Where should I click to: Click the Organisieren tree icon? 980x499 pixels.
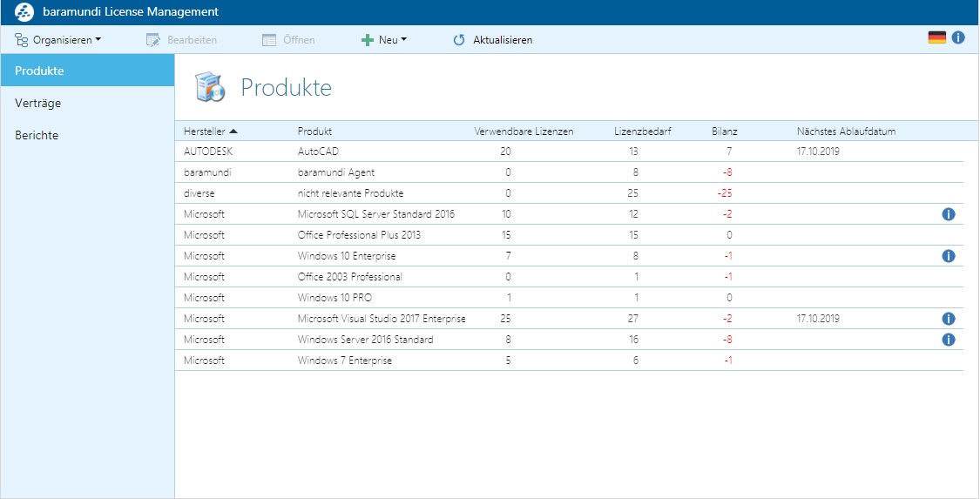tap(21, 40)
